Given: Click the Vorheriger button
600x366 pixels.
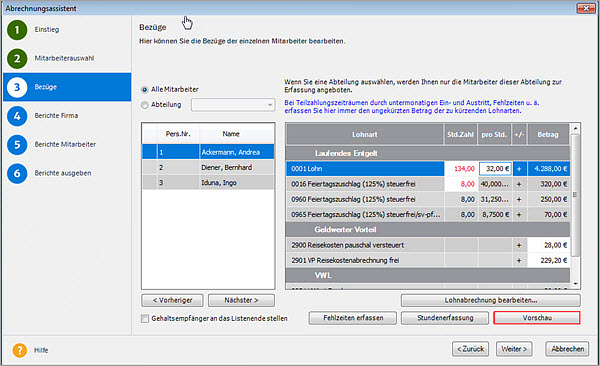Looking at the screenshot, I should click(x=173, y=300).
